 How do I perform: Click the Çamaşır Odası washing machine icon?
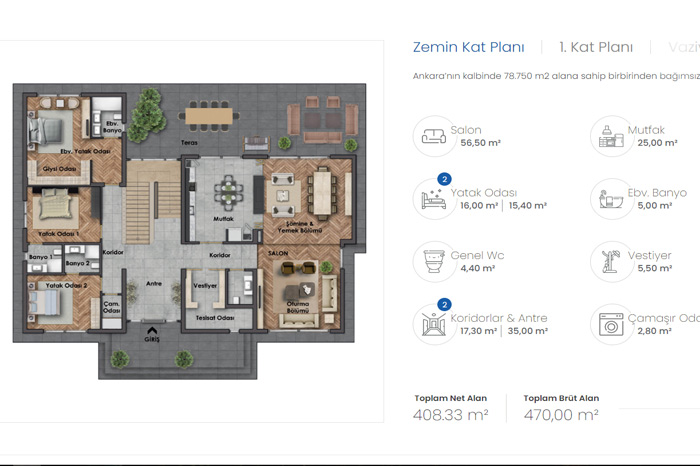(x=611, y=325)
